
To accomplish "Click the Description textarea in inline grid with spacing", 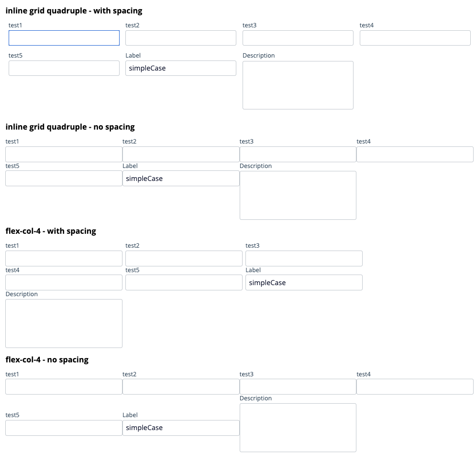I will 298,85.
